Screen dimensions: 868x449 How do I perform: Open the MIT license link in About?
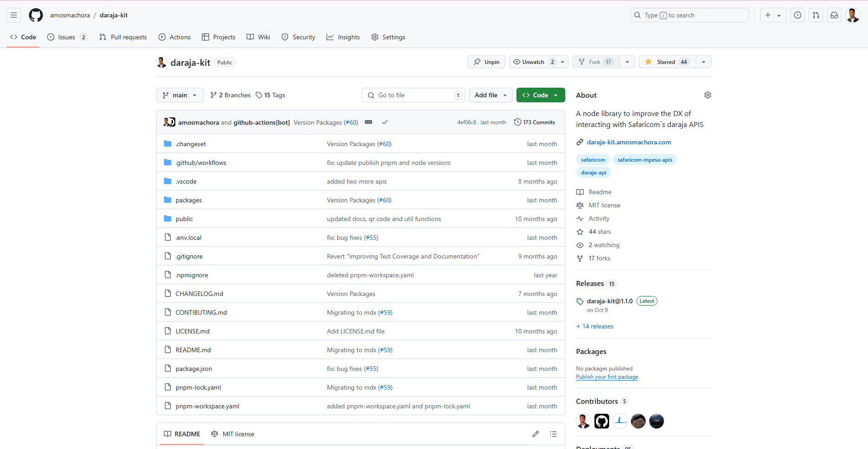[x=604, y=205]
